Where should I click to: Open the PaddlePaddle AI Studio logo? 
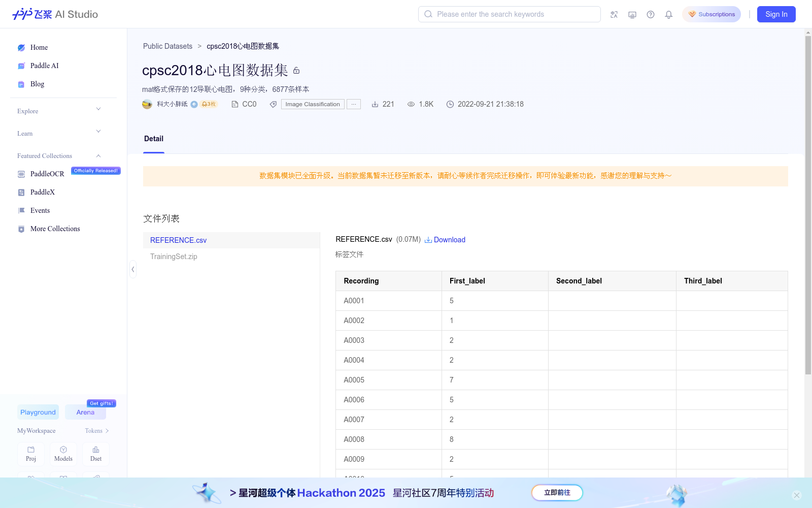55,14
